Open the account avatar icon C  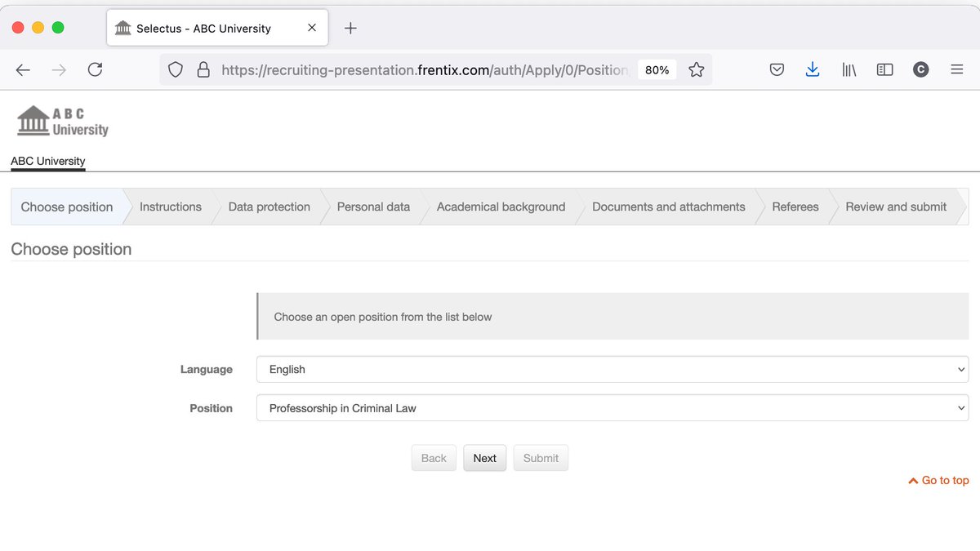point(920,70)
